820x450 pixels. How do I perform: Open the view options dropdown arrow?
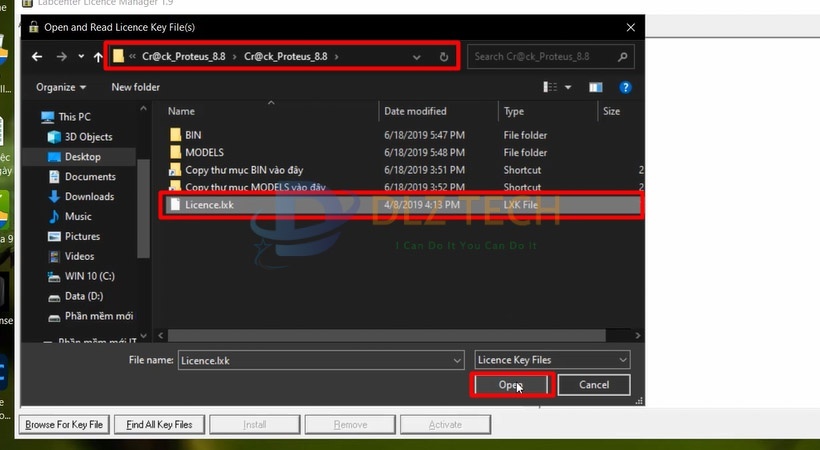[x=567, y=87]
